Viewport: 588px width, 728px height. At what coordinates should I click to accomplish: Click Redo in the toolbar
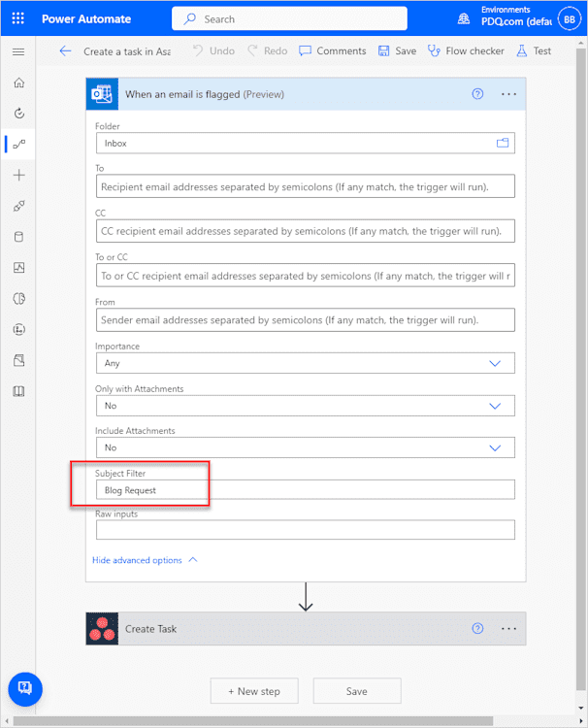(268, 51)
